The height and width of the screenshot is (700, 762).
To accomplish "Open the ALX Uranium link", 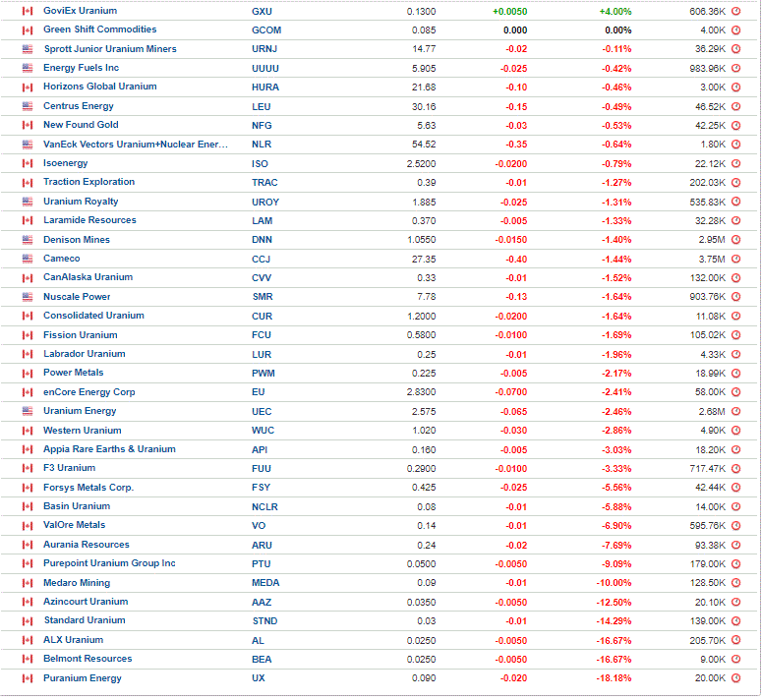I will (x=74, y=640).
